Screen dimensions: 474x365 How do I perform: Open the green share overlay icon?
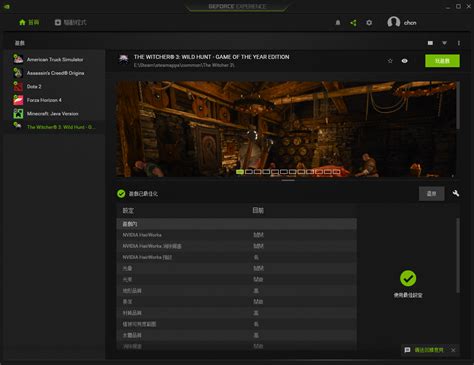[353, 23]
